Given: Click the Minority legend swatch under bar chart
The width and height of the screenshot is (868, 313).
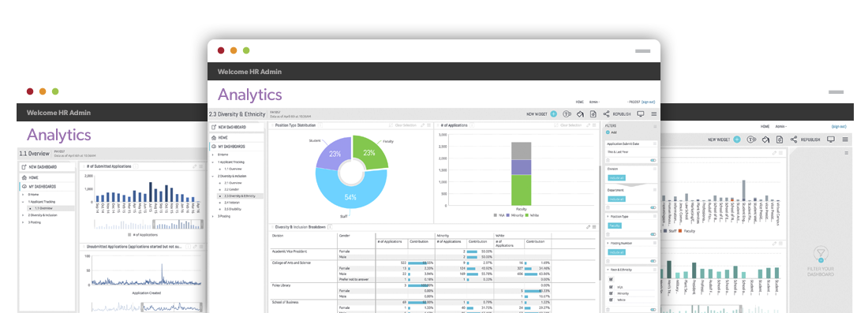Looking at the screenshot, I should pos(507,215).
